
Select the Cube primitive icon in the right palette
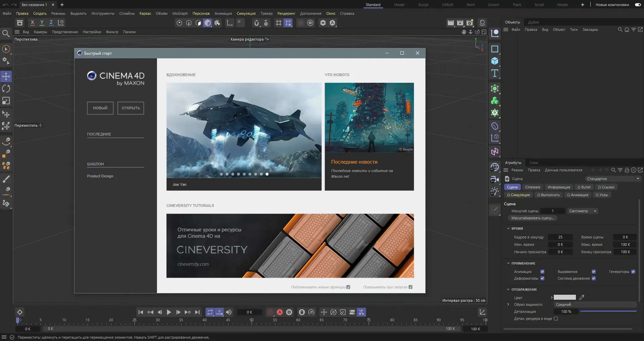click(494, 61)
